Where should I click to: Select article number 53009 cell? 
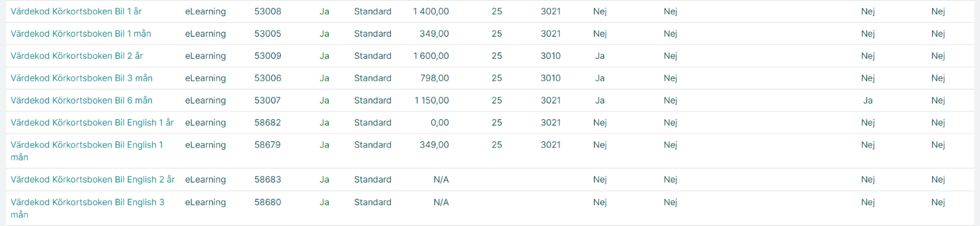(x=268, y=56)
